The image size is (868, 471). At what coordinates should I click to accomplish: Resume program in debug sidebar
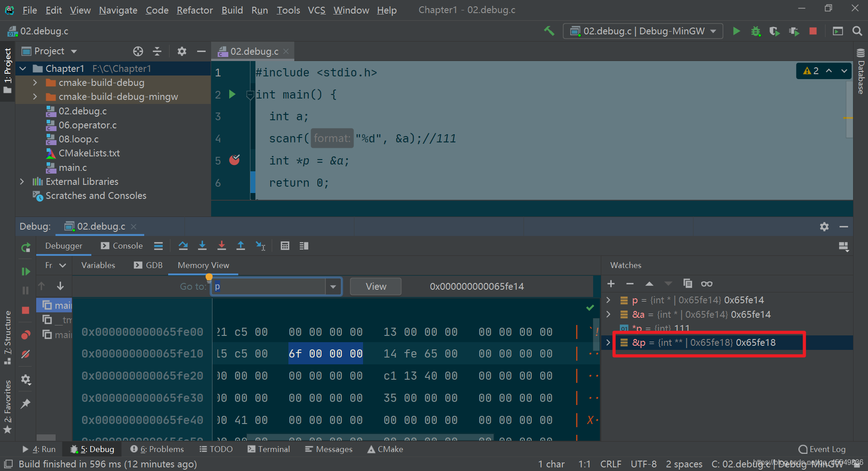(x=26, y=271)
